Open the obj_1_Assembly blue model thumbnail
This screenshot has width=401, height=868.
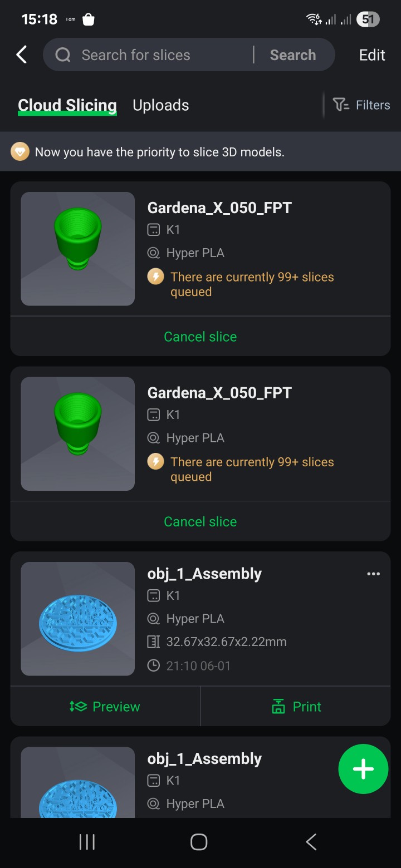coord(77,618)
